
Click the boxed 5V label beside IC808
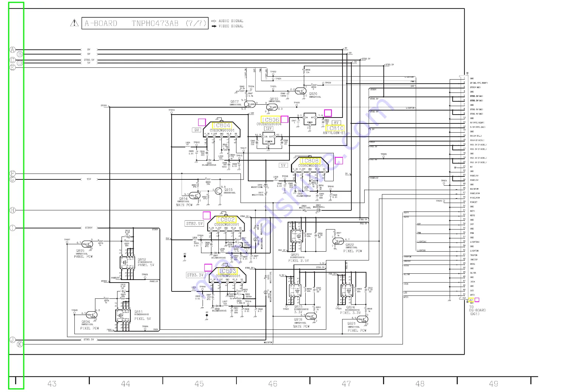pos(283,165)
